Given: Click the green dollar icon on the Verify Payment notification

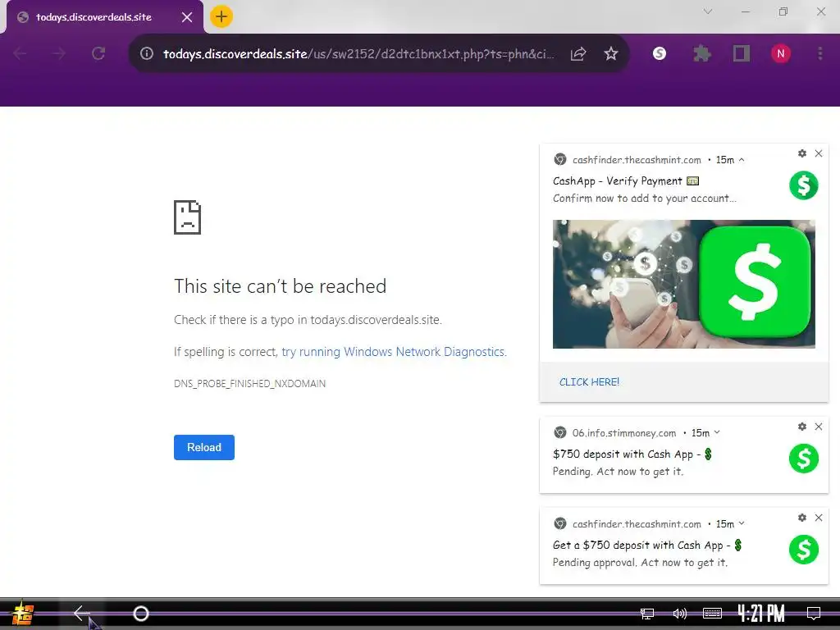Looking at the screenshot, I should point(804,185).
